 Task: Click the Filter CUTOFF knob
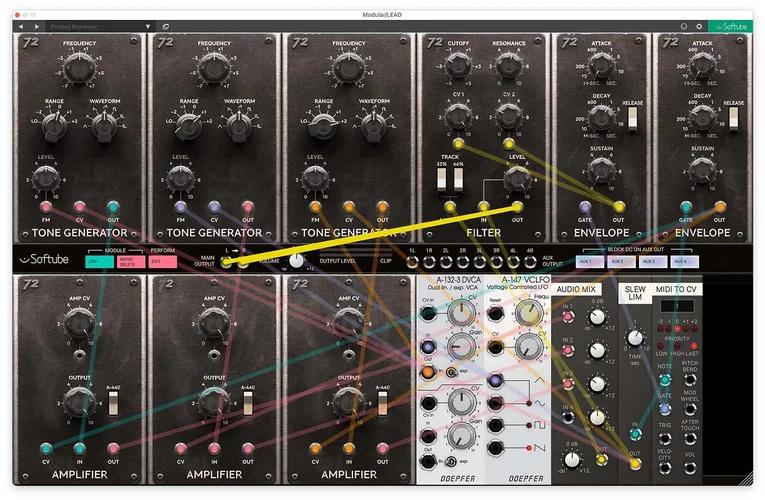pos(458,65)
